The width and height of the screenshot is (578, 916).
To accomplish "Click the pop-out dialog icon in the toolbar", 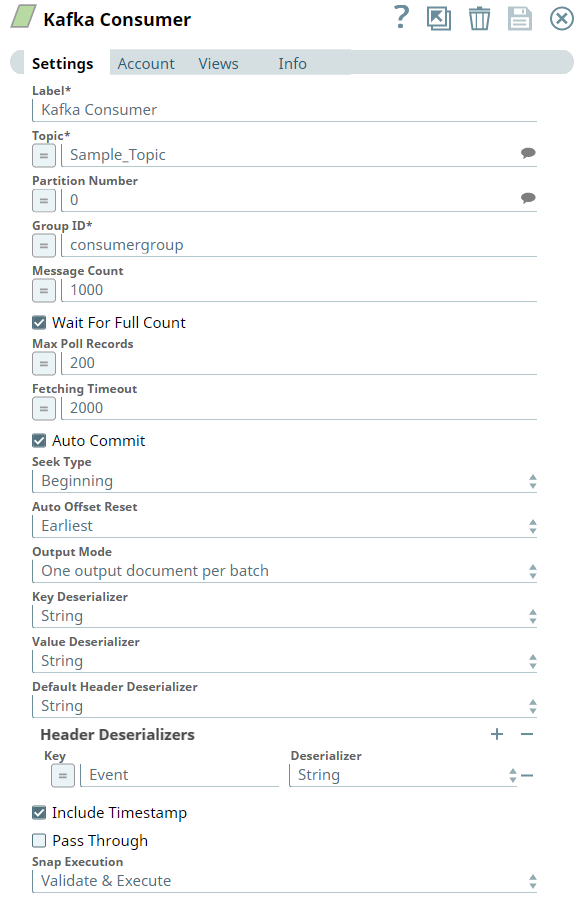I will [439, 18].
